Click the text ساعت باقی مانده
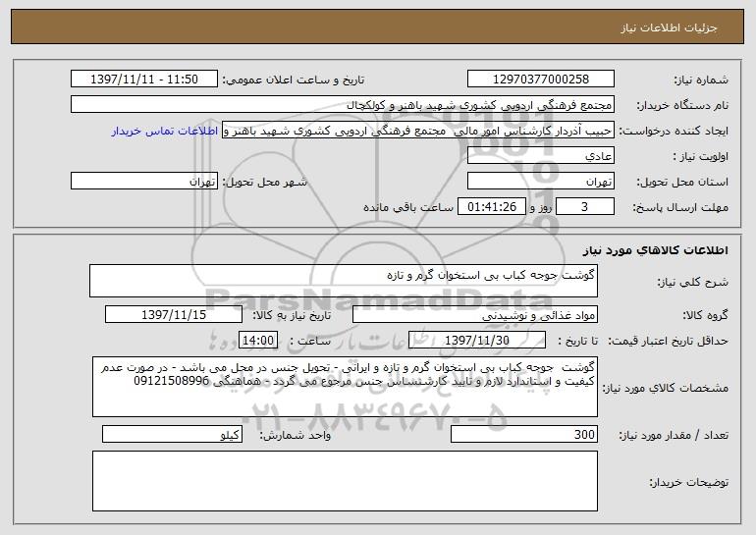756x535 pixels. click(408, 207)
